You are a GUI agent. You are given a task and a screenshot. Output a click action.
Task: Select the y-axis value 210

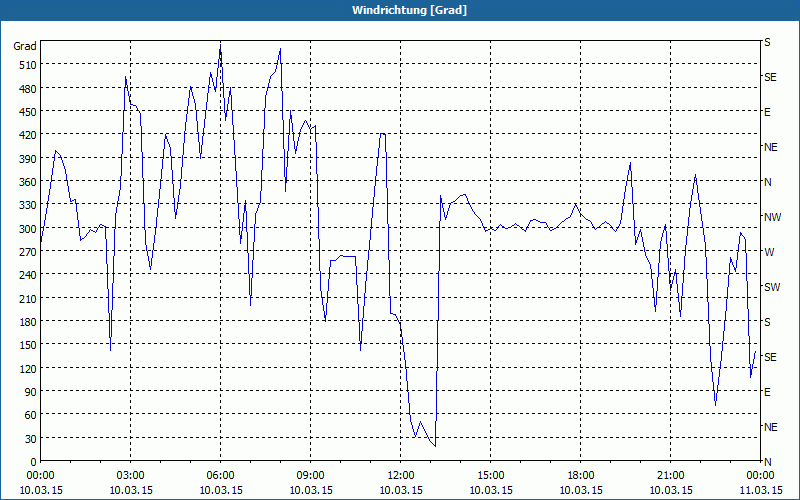pyautogui.click(x=28, y=298)
